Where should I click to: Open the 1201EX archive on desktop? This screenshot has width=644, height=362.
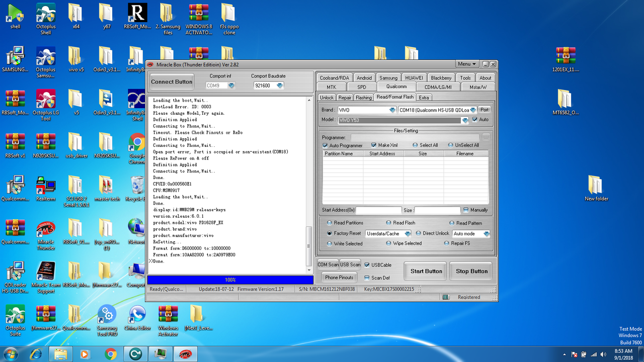(x=566, y=59)
